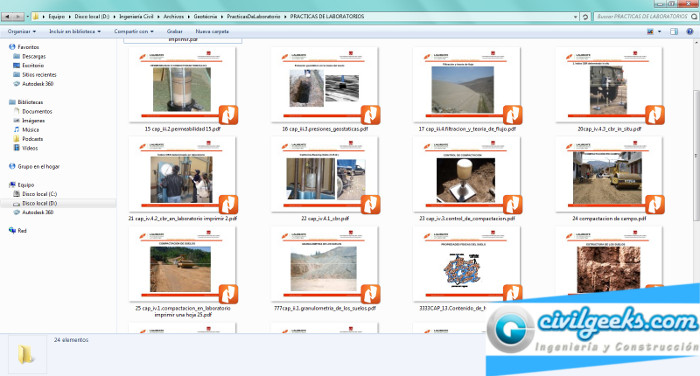The image size is (700, 376).
Task: Open the Organizar menu
Action: tap(21, 32)
